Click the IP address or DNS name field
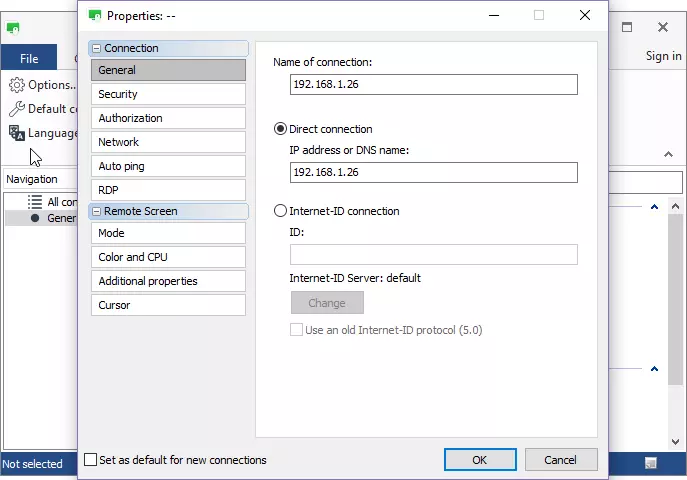The height and width of the screenshot is (480, 687). [433, 173]
